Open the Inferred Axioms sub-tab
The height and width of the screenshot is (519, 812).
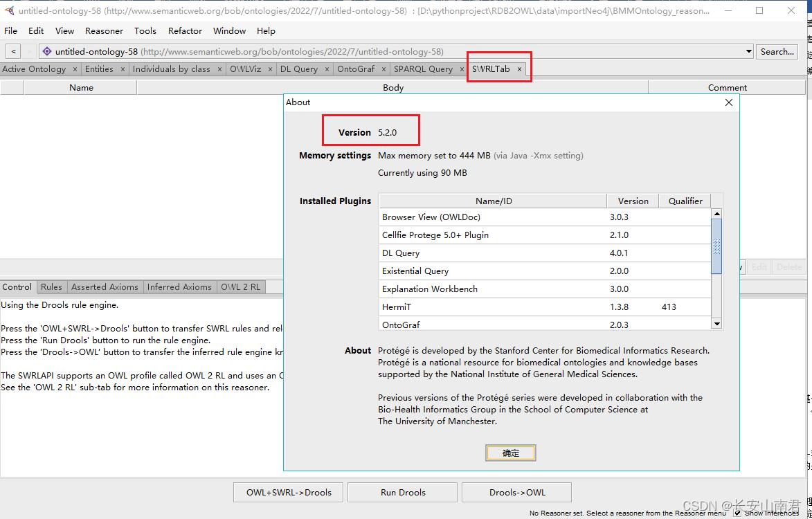[x=179, y=286]
